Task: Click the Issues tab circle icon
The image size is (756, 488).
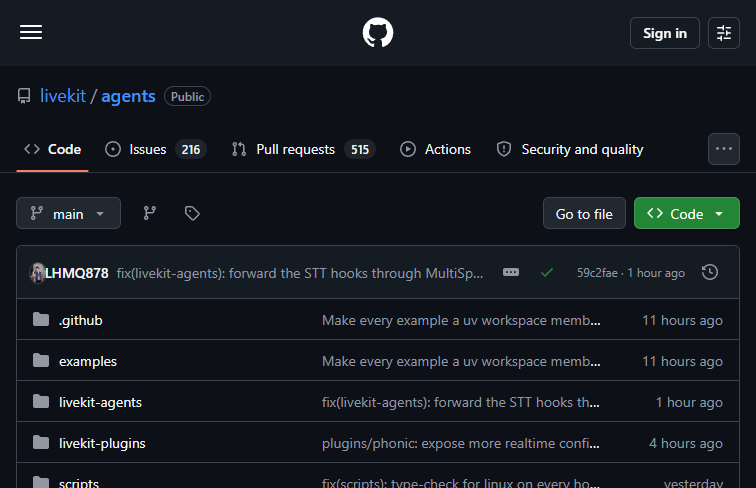Action: [x=113, y=149]
